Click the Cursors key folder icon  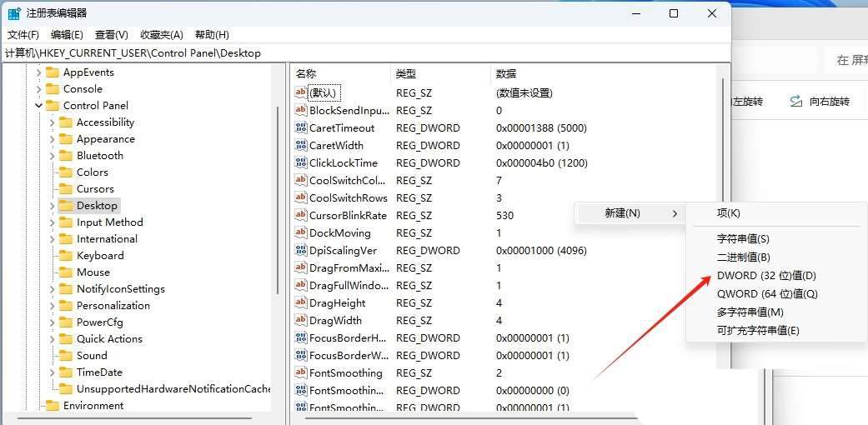pos(66,188)
